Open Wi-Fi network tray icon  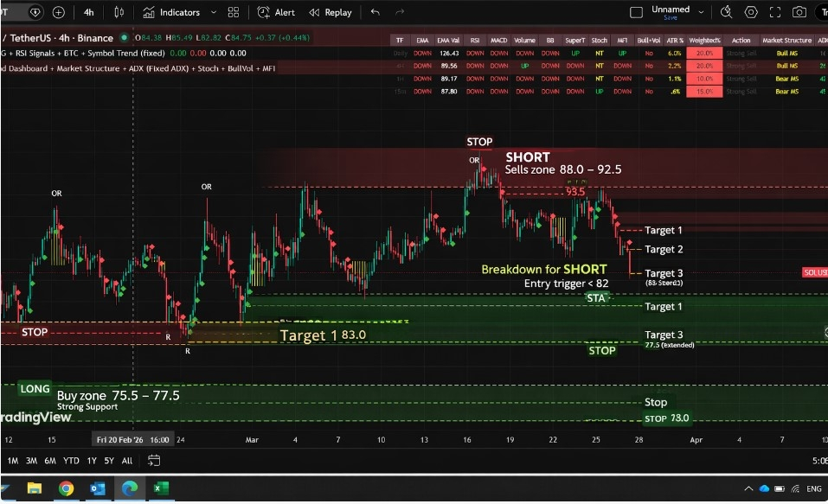pyautogui.click(x=795, y=488)
